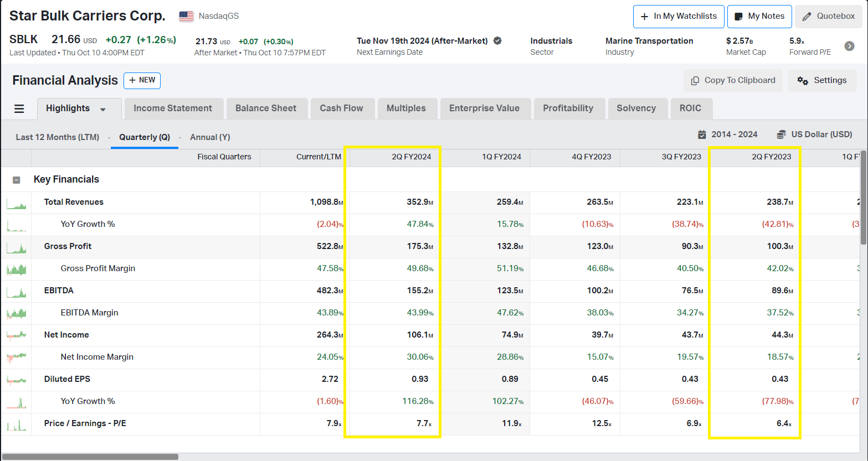
Task: Click the Total Revenues sparkline chart icon
Action: tap(16, 203)
